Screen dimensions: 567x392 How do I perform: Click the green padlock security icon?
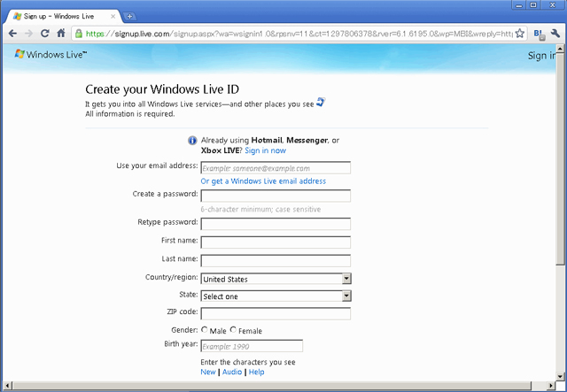click(x=79, y=34)
